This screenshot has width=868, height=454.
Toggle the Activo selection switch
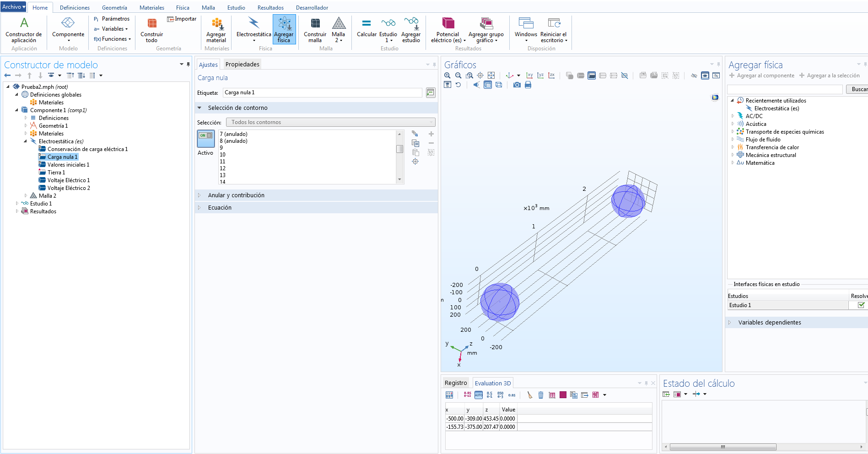pos(205,138)
